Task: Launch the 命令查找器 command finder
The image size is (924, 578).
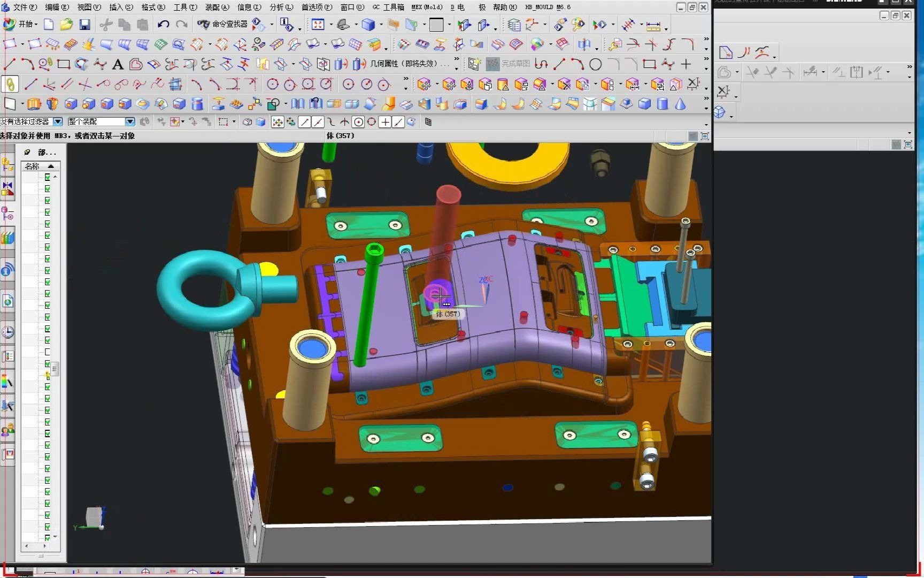Action: click(x=222, y=24)
